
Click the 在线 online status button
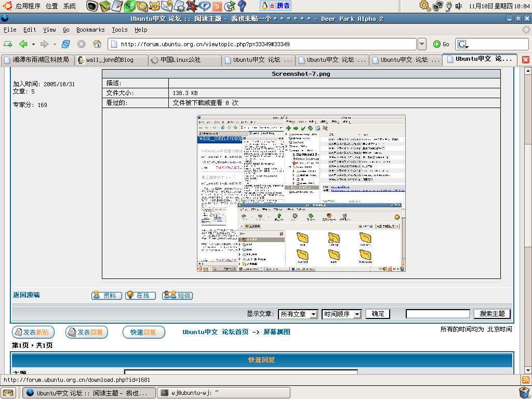point(140,296)
